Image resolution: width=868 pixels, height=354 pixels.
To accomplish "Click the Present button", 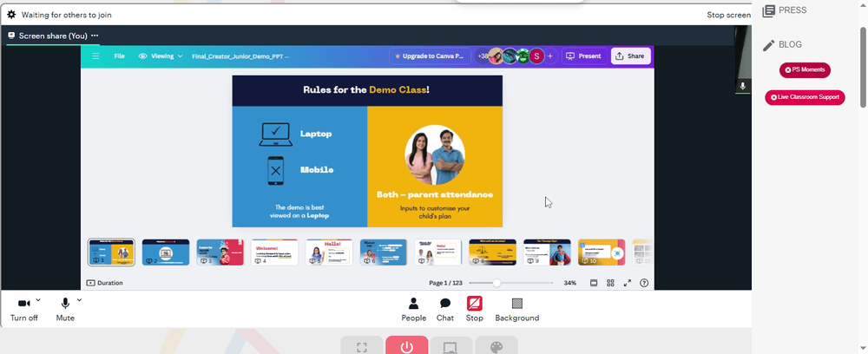I will [584, 56].
